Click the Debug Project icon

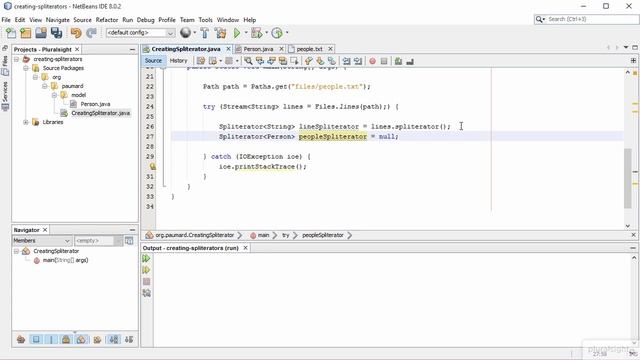tap(256, 33)
